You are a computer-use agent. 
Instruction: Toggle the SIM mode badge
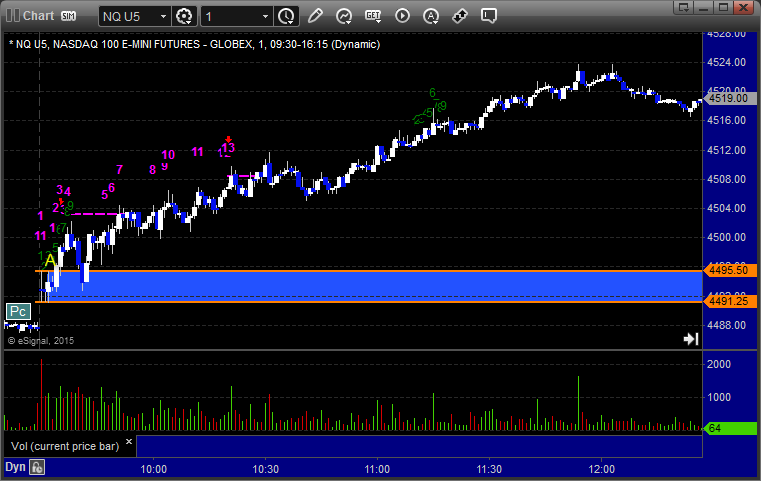coord(68,16)
